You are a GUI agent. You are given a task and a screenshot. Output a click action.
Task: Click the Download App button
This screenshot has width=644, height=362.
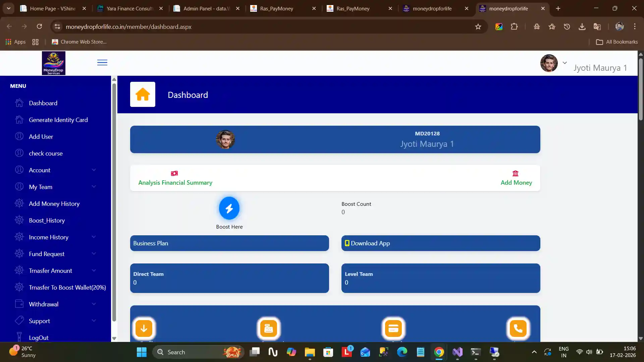(440, 243)
